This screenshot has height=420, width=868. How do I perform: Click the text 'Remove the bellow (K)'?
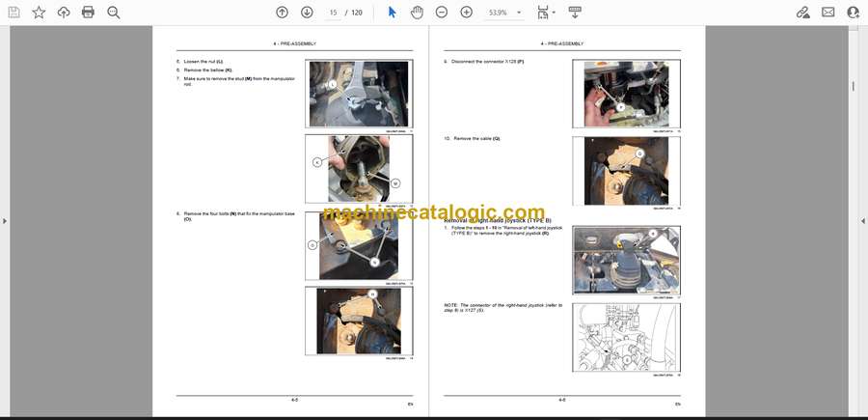click(x=208, y=70)
